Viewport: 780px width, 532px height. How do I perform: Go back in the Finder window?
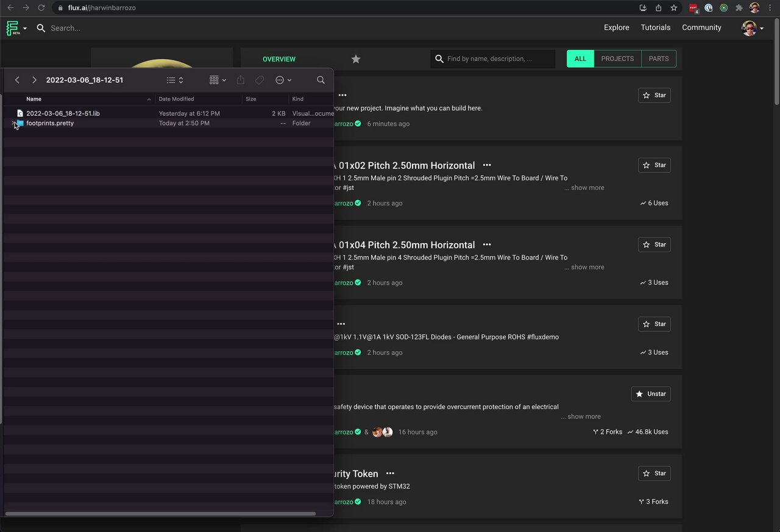click(x=17, y=80)
